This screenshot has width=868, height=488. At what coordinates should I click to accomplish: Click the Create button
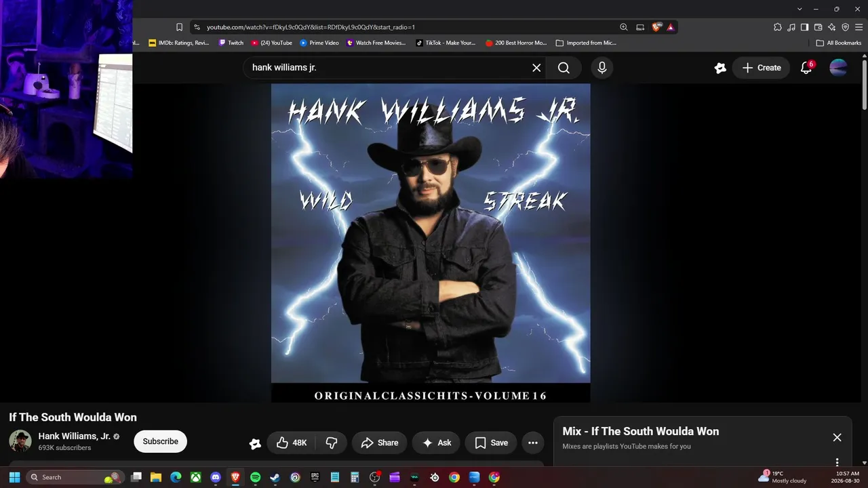tap(761, 68)
